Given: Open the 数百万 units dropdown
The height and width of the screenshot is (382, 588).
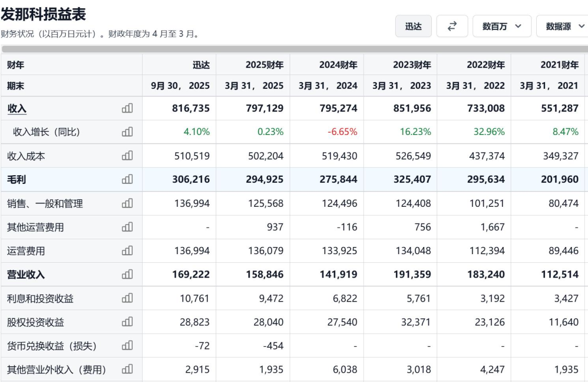Looking at the screenshot, I should (502, 26).
